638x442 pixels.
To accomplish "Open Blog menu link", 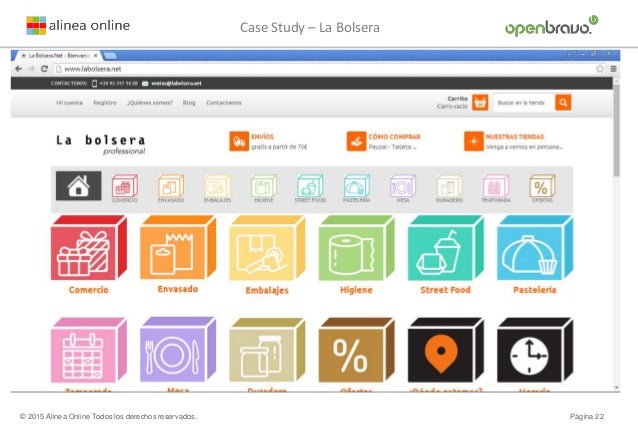I will pos(189,103).
